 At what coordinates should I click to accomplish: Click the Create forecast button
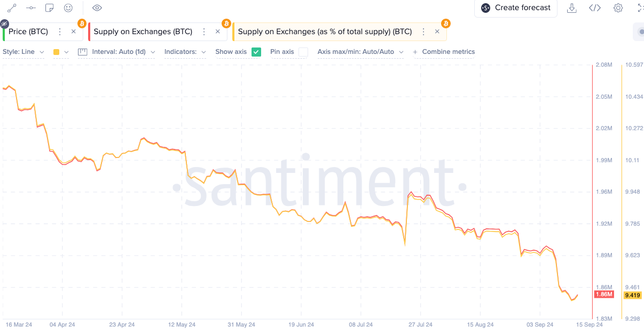pyautogui.click(x=516, y=8)
